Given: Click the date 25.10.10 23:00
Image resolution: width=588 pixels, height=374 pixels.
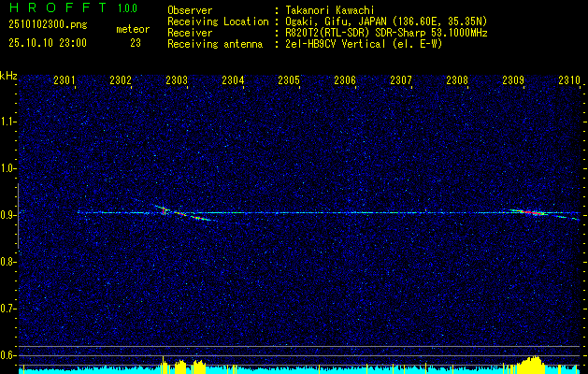Looking at the screenshot, I should 48,43.
